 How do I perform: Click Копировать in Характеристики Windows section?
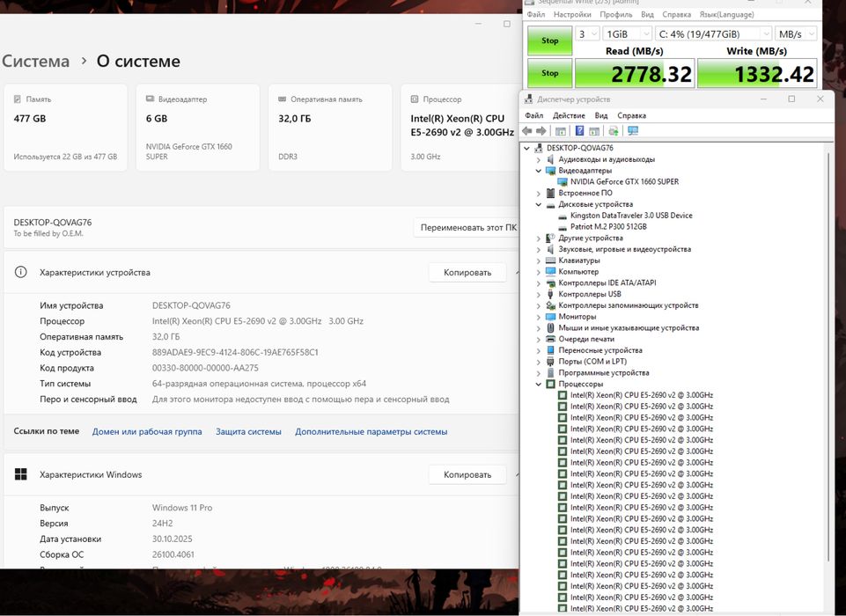pos(467,474)
